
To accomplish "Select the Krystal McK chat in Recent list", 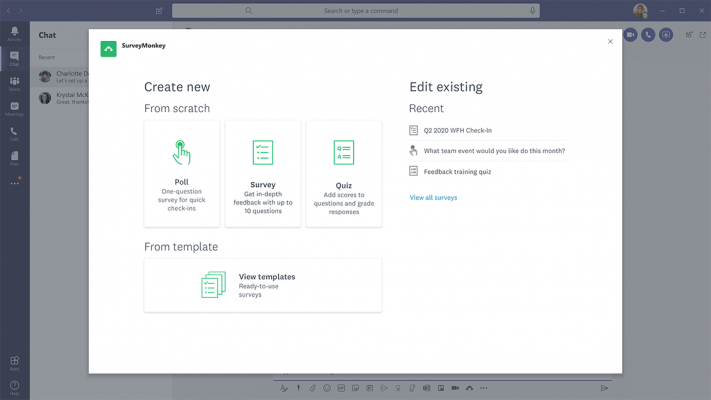I will click(59, 98).
